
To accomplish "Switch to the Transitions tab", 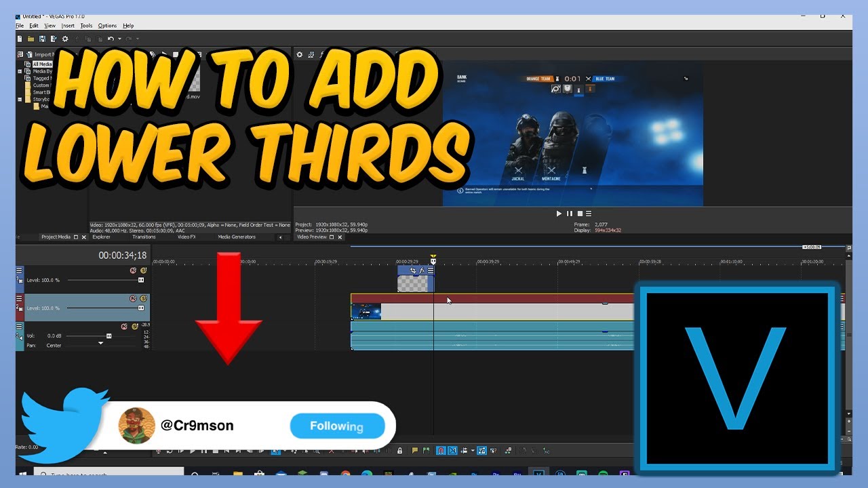I will coord(144,237).
